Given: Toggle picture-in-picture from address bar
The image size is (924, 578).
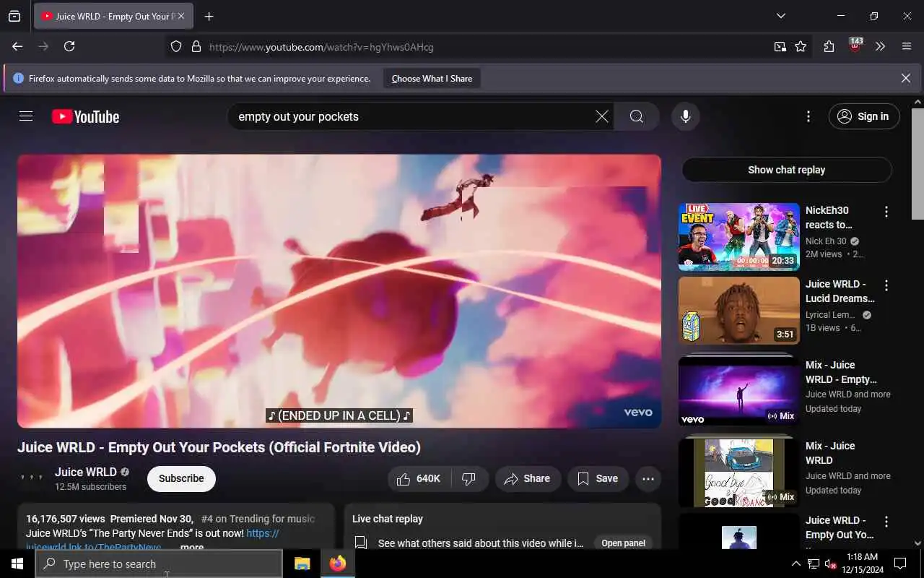Looking at the screenshot, I should (780, 46).
